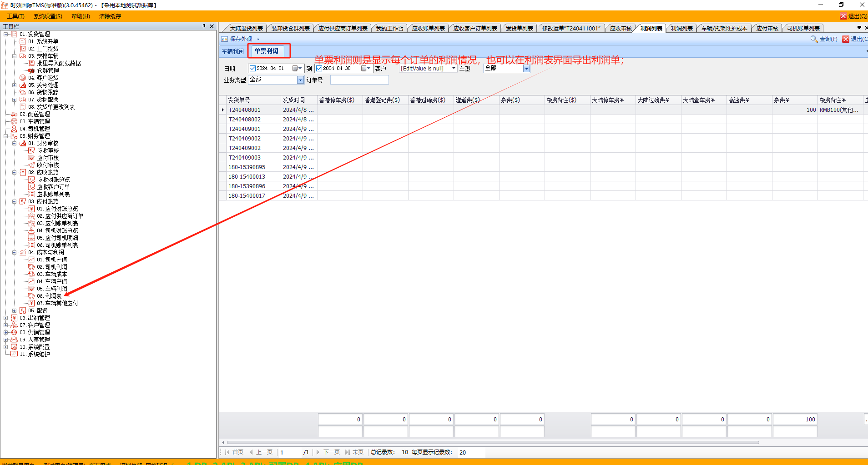
Task: Toggle the start date 2024-04-01 checkbox
Action: point(252,68)
